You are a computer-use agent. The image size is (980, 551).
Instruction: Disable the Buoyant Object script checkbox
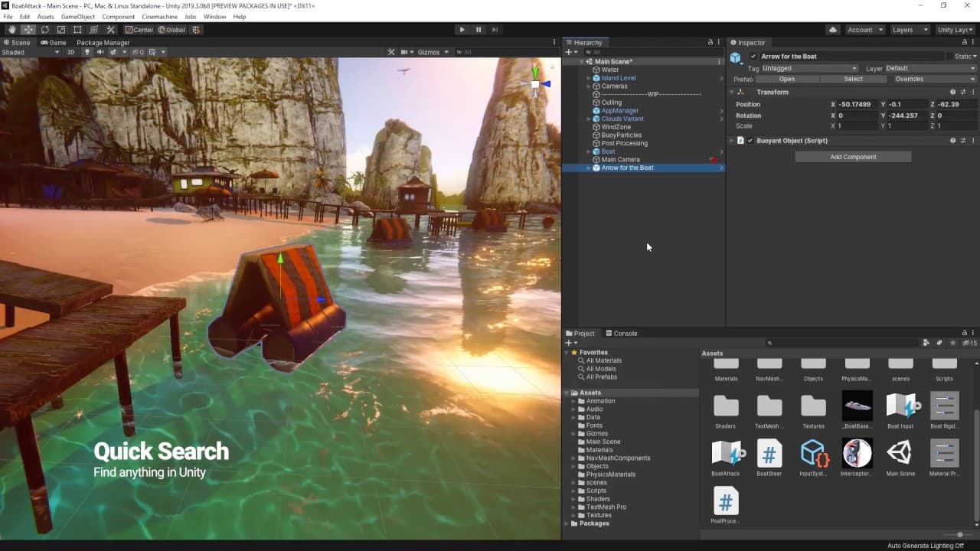point(750,141)
